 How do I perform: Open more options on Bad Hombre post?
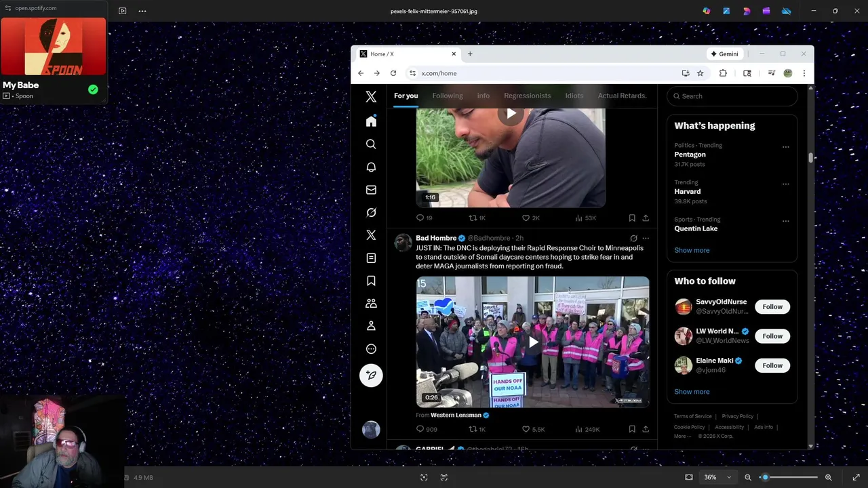click(x=646, y=239)
